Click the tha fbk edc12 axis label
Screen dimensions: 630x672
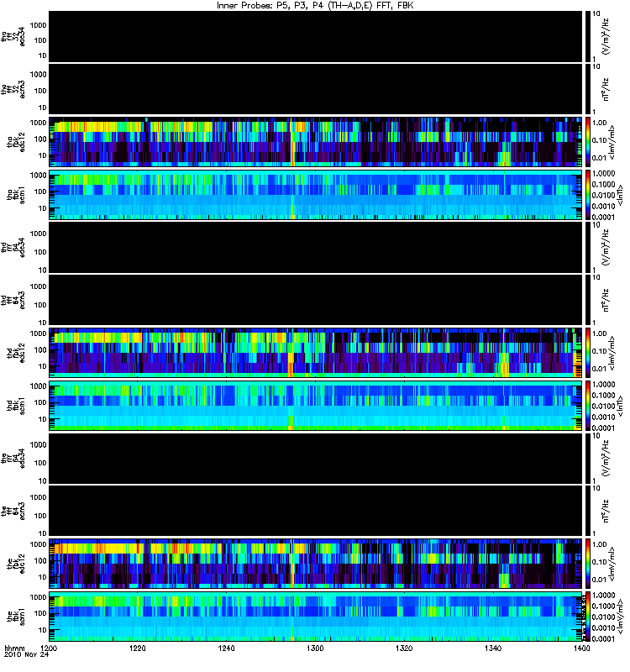[x=16, y=142]
